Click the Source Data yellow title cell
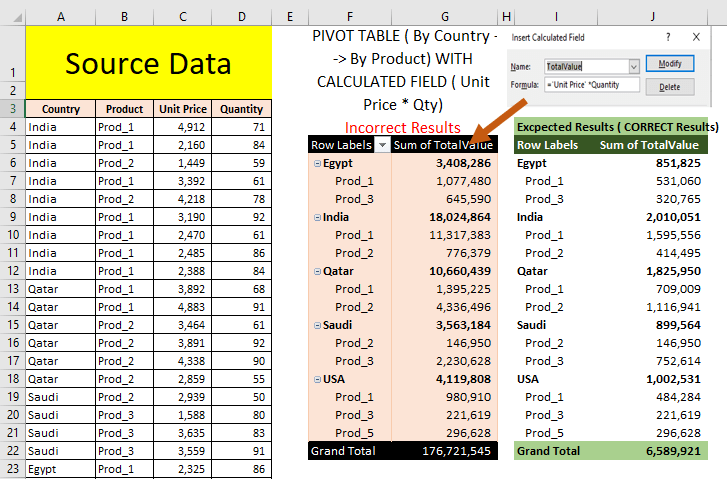Viewport: 727px width, 479px height. (x=148, y=63)
